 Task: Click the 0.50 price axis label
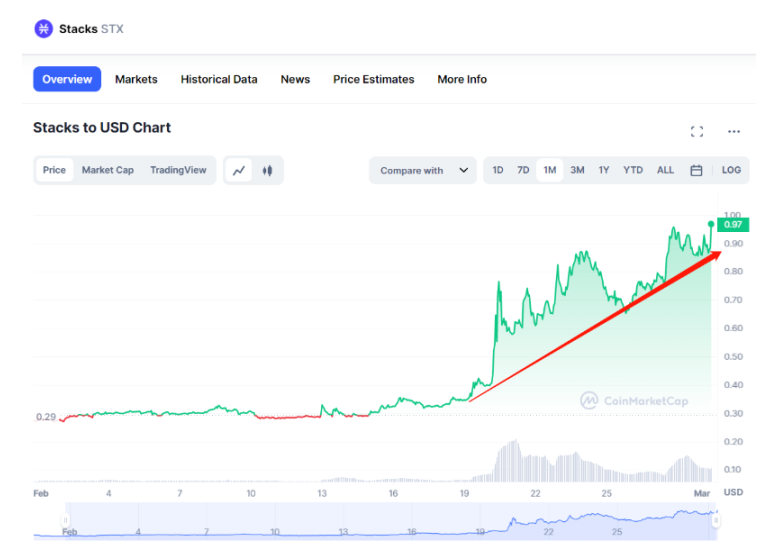click(x=733, y=356)
